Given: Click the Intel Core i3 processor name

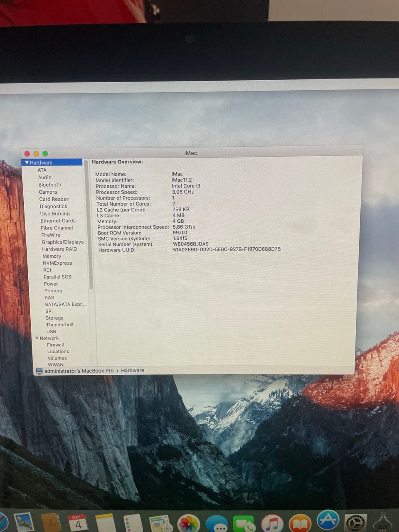Looking at the screenshot, I should 186,186.
